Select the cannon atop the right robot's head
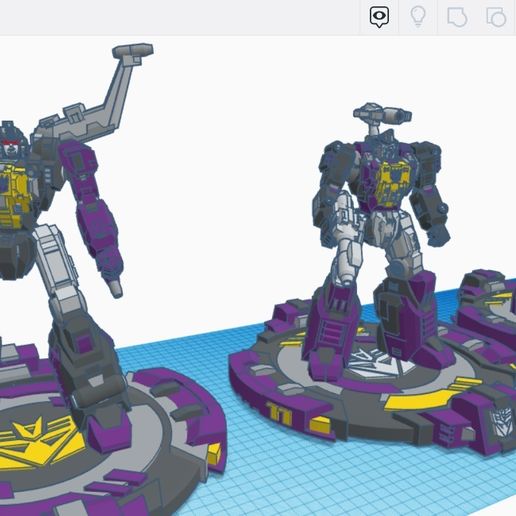Screen dimensions: 516x516 point(382,114)
